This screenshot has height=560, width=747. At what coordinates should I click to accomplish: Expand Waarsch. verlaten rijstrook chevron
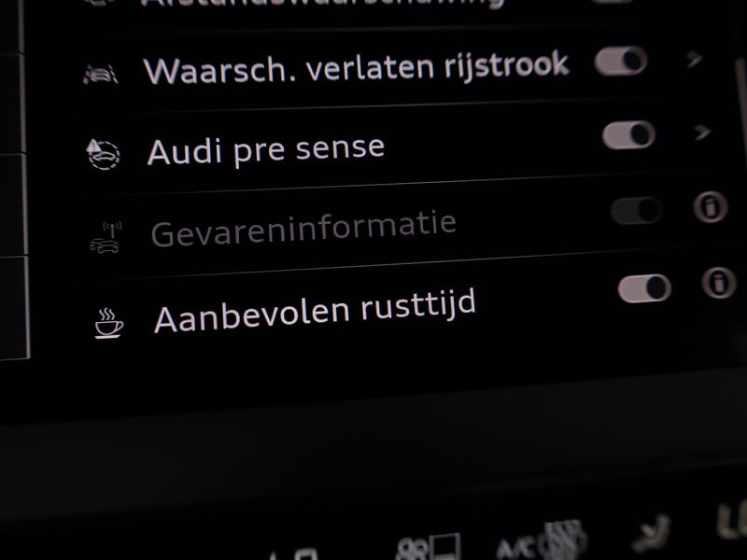(694, 59)
